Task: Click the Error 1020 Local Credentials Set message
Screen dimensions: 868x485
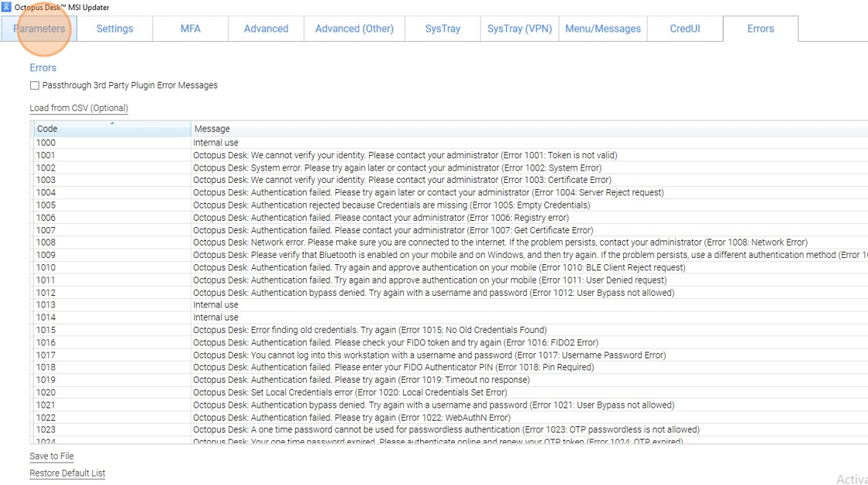Action: pyautogui.click(x=350, y=393)
